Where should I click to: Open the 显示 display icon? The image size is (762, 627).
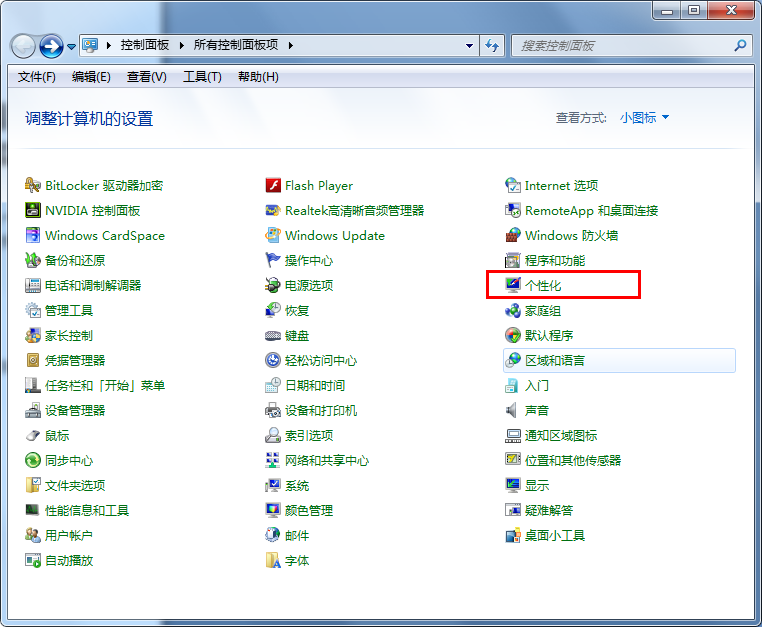coord(513,485)
